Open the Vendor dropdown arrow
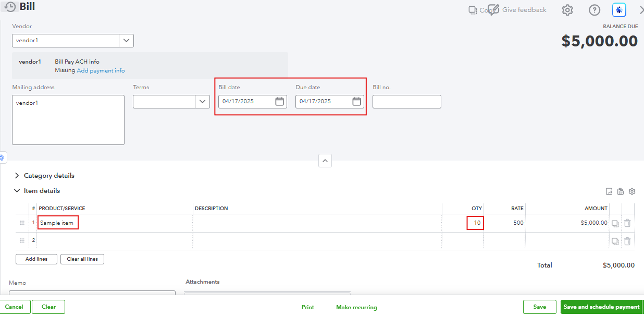This screenshot has width=644, height=316. click(127, 41)
